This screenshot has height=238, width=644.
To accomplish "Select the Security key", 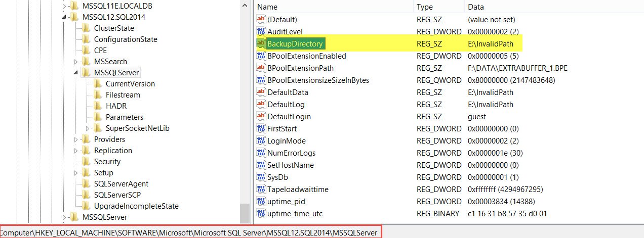I will coord(107,162).
